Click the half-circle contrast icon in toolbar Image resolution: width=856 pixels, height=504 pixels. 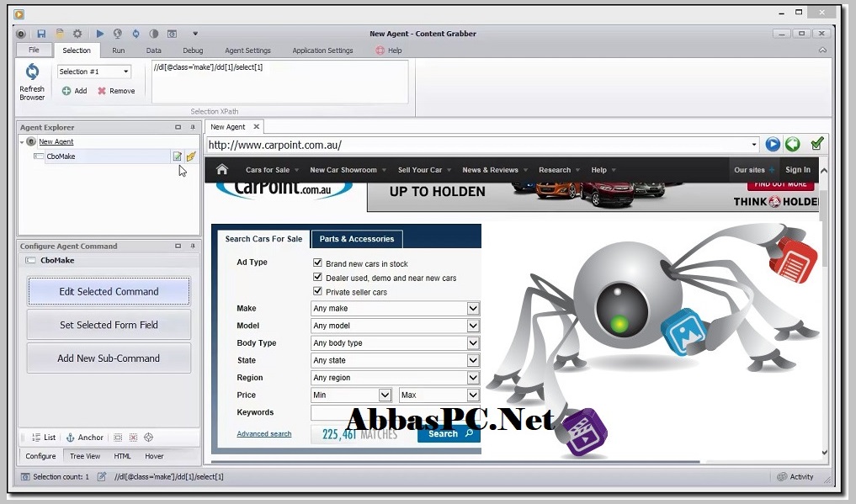154,34
